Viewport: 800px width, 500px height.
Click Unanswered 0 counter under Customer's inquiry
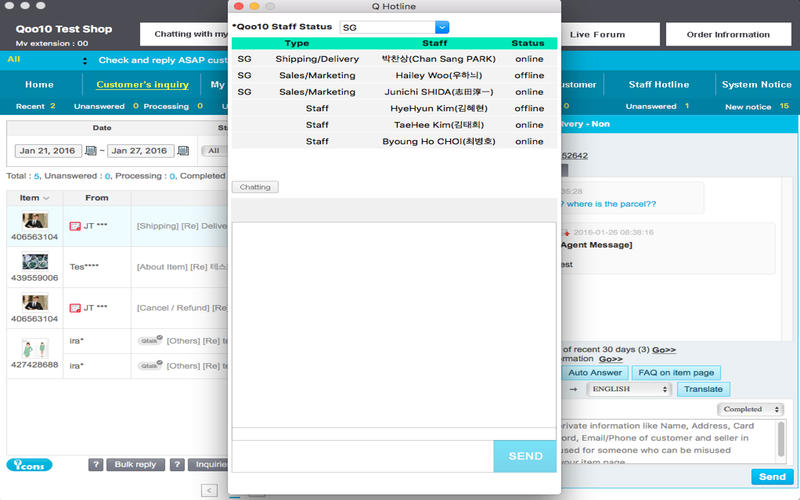point(106,106)
